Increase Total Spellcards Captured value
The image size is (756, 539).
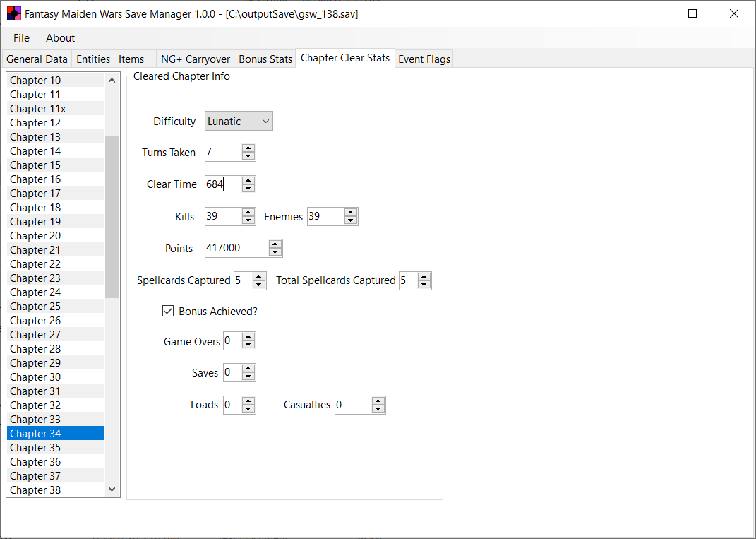[x=424, y=276]
